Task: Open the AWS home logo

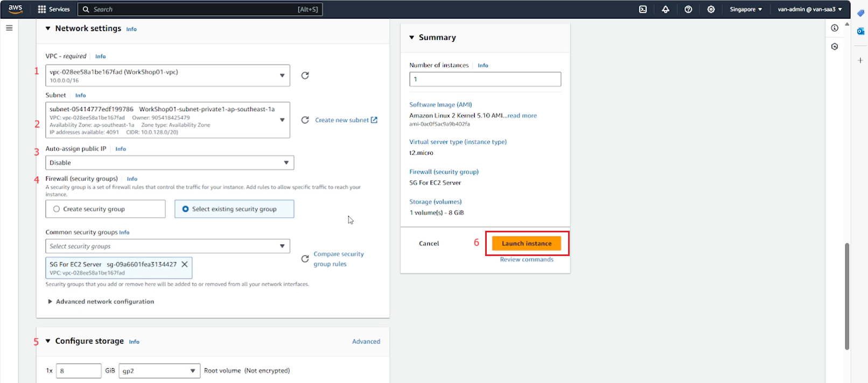Action: [x=15, y=9]
